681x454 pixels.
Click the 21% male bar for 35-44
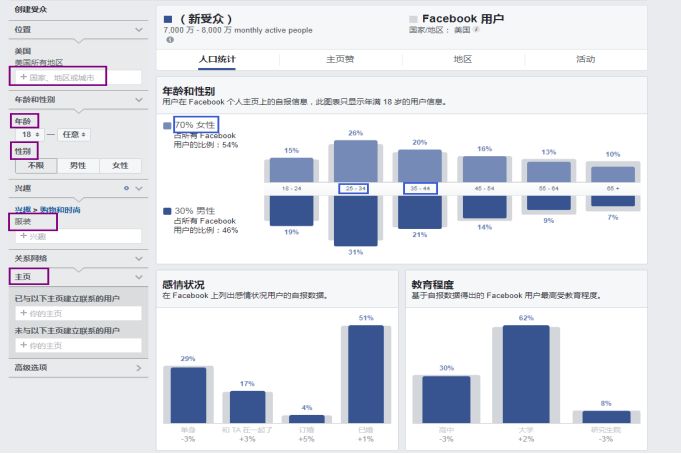[x=420, y=212]
